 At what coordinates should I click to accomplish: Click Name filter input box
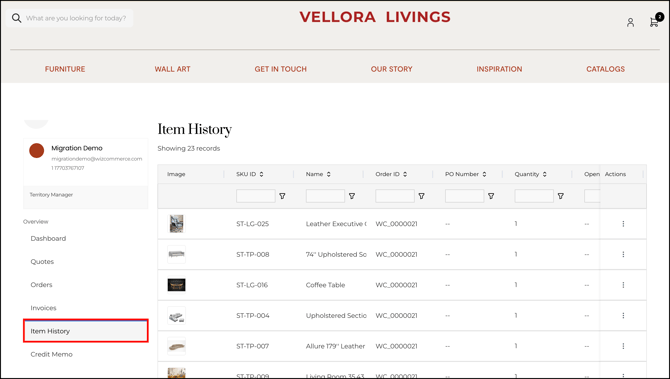(x=325, y=196)
